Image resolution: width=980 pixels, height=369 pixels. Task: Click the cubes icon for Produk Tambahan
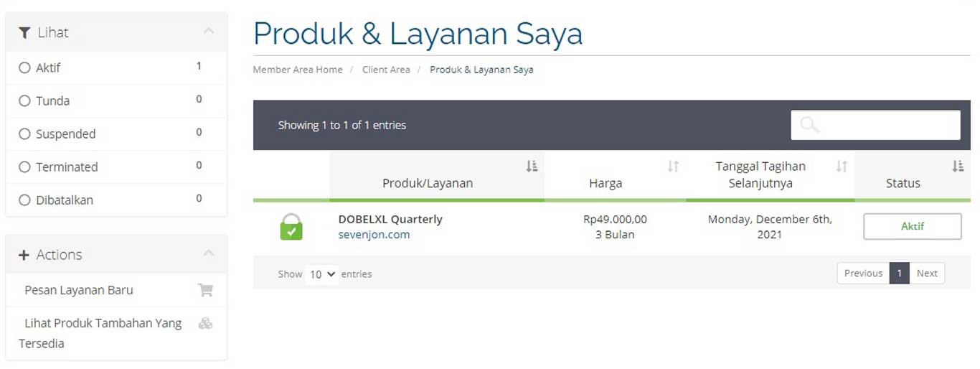click(x=205, y=323)
